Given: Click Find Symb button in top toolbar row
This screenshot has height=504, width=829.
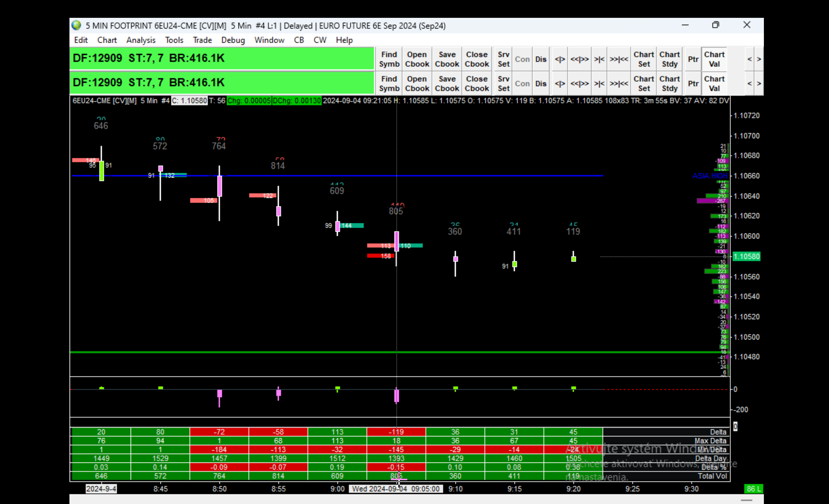Looking at the screenshot, I should pyautogui.click(x=389, y=59).
